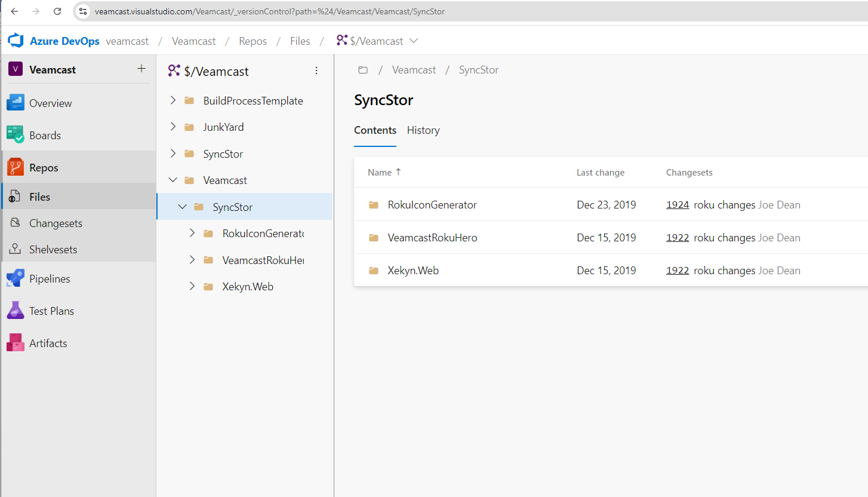Click the Last change column header
Screen dimensions: 868x497
coord(601,173)
